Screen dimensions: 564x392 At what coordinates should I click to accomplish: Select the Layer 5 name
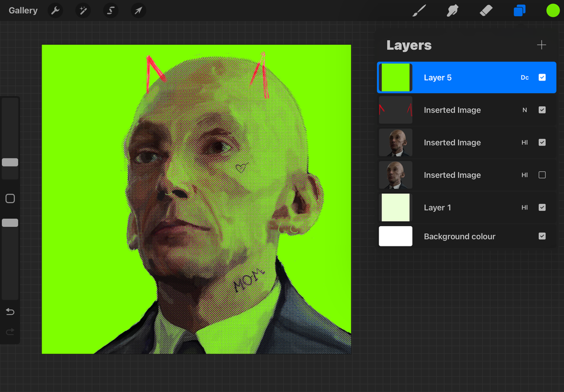[437, 78]
